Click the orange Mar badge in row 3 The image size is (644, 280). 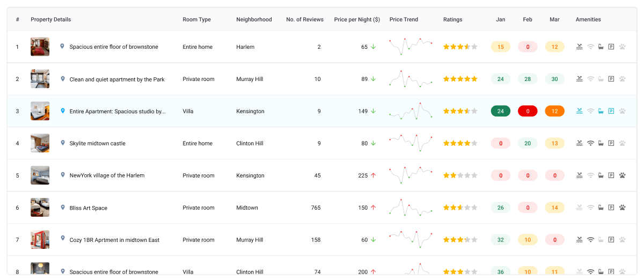(x=554, y=111)
